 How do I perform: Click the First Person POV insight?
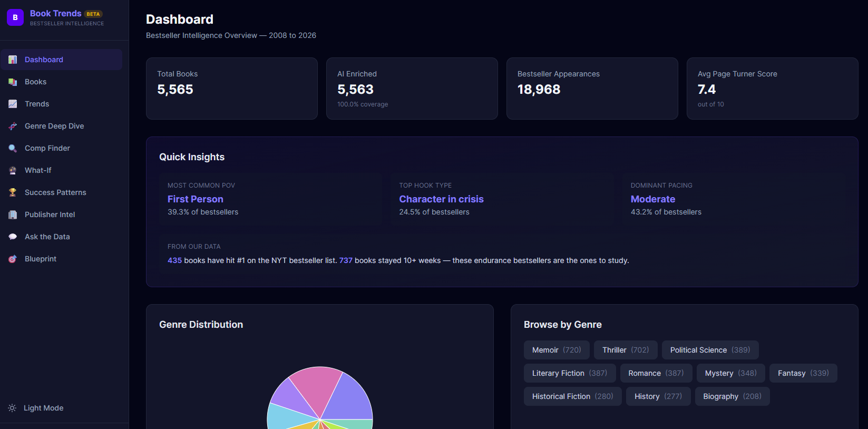(x=271, y=199)
